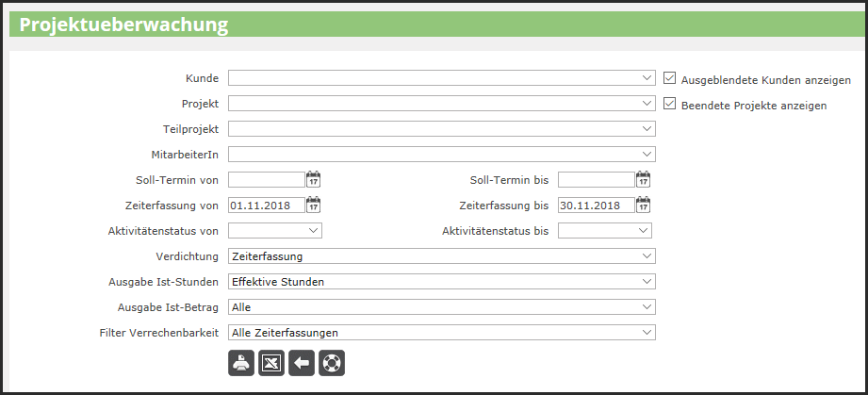Expand the Teilprojekt dropdown
Viewport: 868px width, 395px height.
coord(442,129)
